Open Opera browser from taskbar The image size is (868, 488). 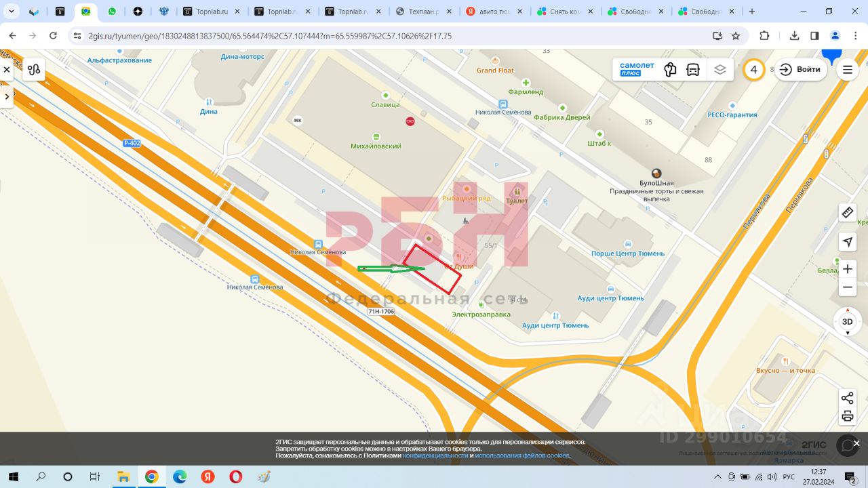point(235,476)
